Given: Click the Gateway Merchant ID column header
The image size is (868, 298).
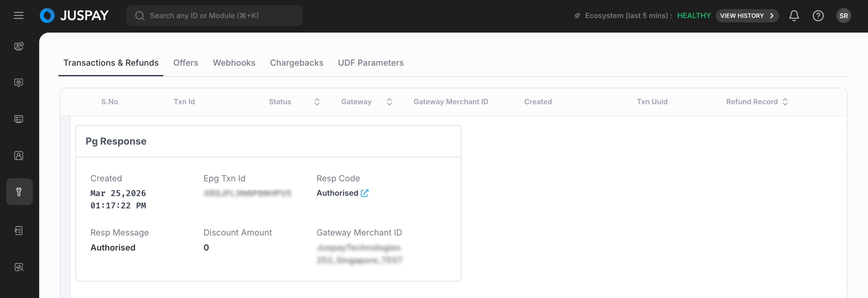Looking at the screenshot, I should pos(451,102).
